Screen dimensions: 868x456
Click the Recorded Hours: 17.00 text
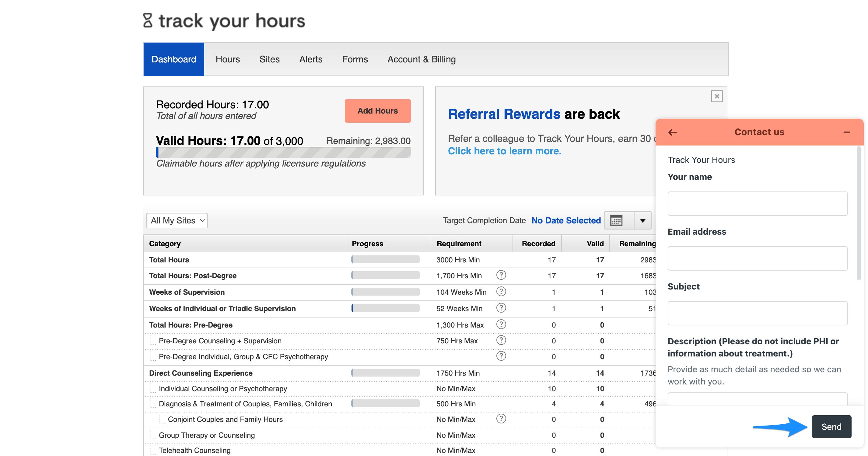pos(212,105)
